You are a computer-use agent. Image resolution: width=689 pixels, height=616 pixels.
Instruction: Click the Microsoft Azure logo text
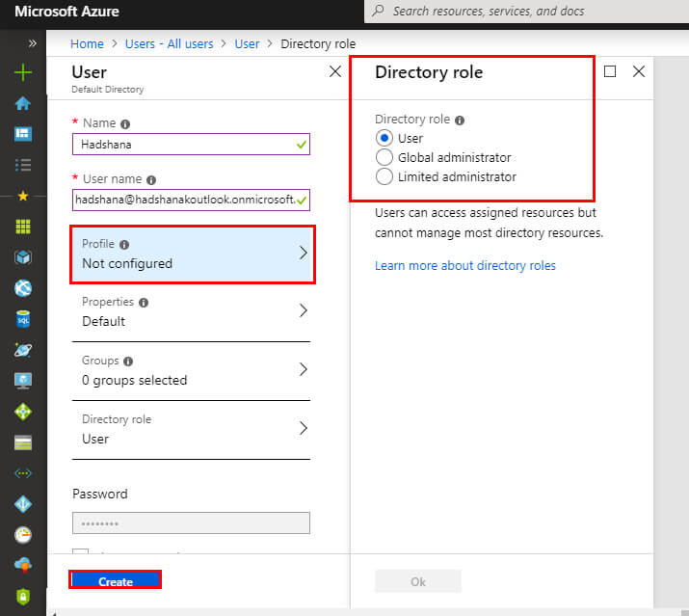click(66, 11)
